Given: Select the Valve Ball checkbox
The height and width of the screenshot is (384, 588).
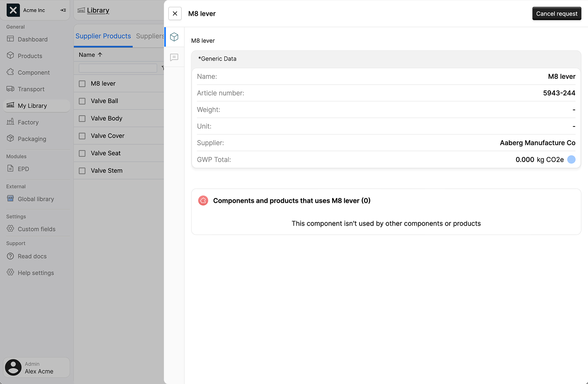Looking at the screenshot, I should click(81, 101).
